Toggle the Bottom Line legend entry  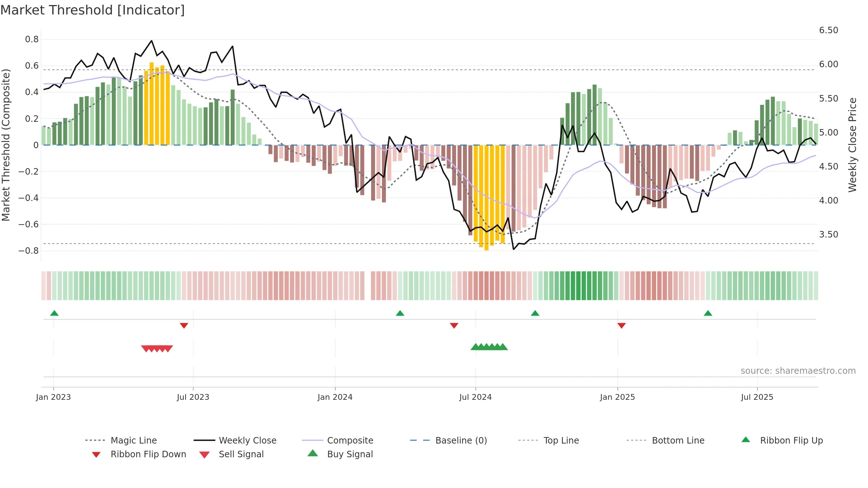pos(665,440)
